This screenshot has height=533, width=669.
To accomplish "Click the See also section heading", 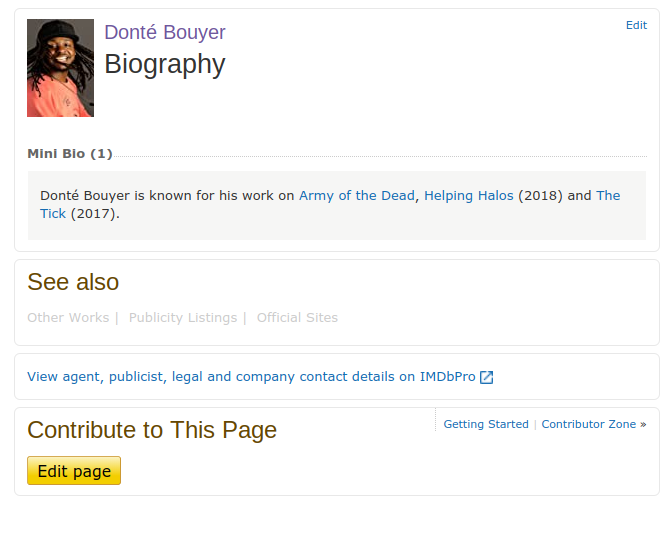I will point(73,282).
